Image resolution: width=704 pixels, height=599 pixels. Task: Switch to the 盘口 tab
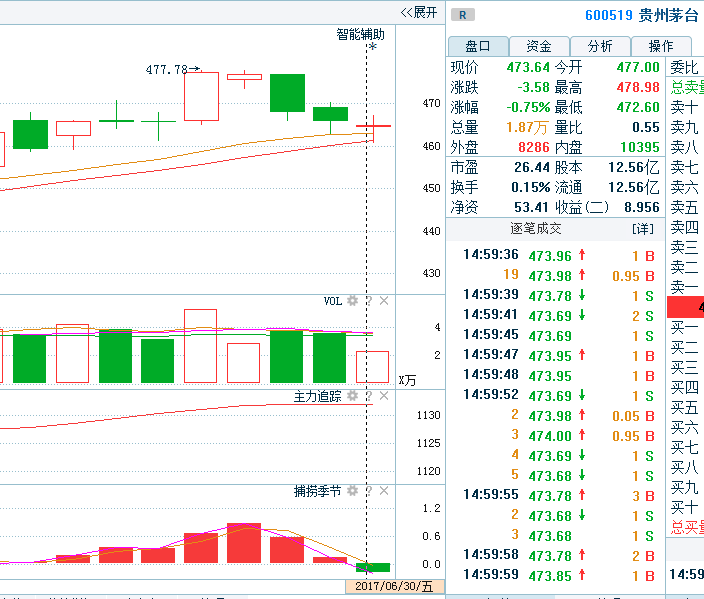point(477,46)
